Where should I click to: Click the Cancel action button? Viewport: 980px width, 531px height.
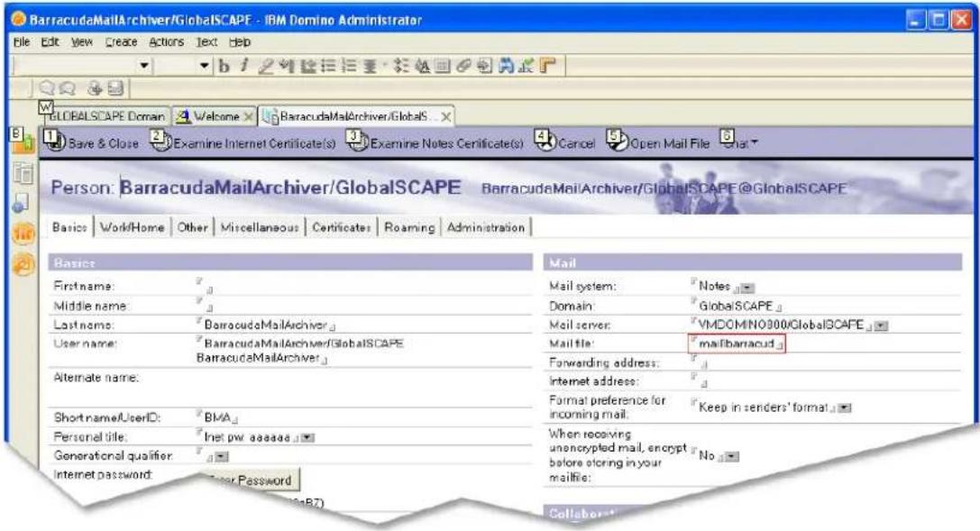pyautogui.click(x=565, y=142)
